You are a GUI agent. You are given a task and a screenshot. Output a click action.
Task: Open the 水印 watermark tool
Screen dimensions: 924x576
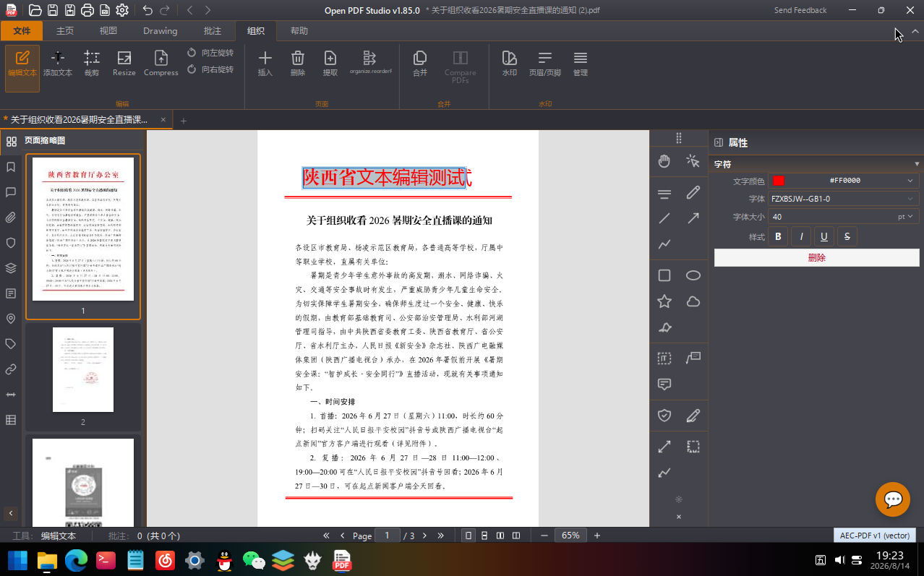pyautogui.click(x=510, y=64)
